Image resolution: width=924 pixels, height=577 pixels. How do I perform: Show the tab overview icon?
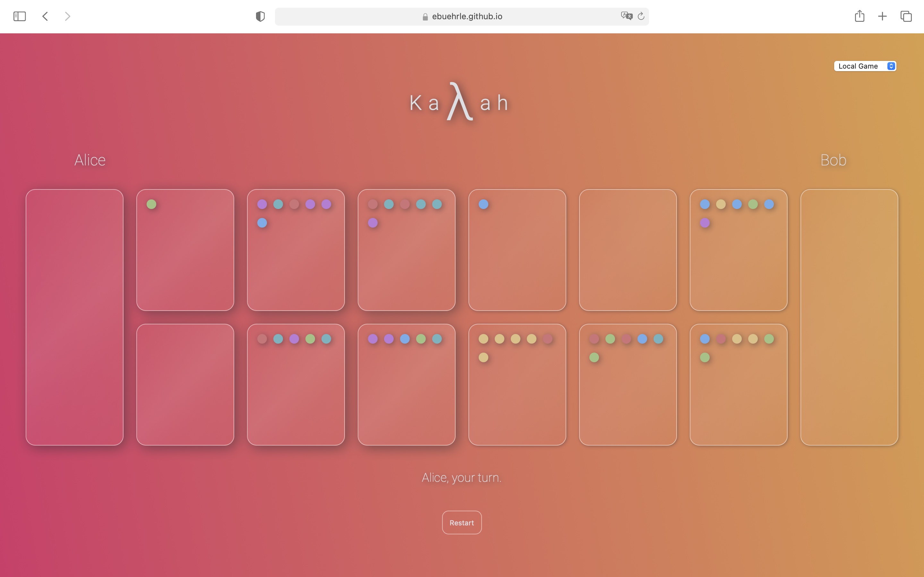point(906,16)
